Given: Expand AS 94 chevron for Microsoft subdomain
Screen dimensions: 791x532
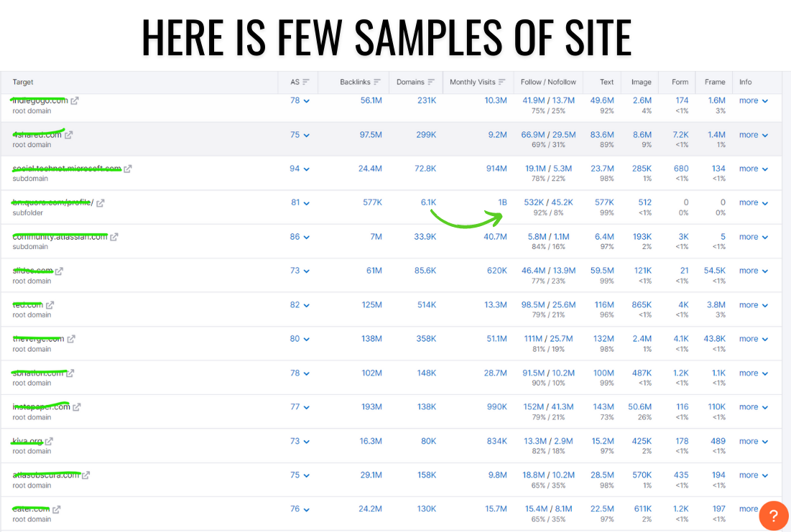Looking at the screenshot, I should point(307,169).
